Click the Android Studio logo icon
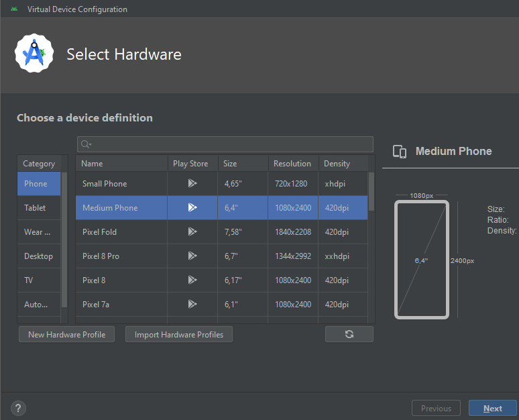519x420 pixels. [x=34, y=53]
